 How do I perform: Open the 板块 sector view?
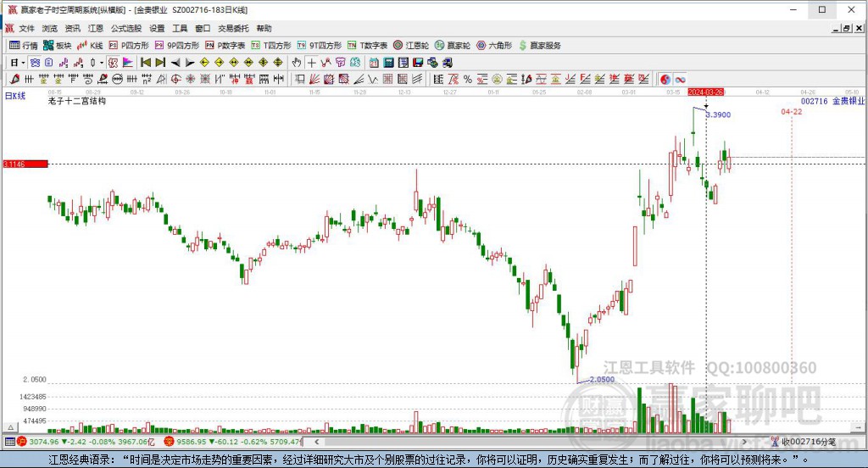[58, 46]
